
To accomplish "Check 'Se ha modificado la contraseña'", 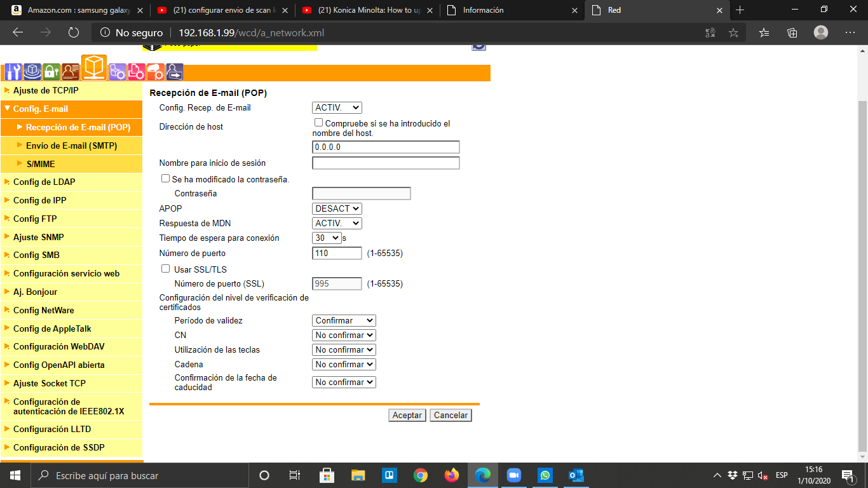I will coord(166,179).
